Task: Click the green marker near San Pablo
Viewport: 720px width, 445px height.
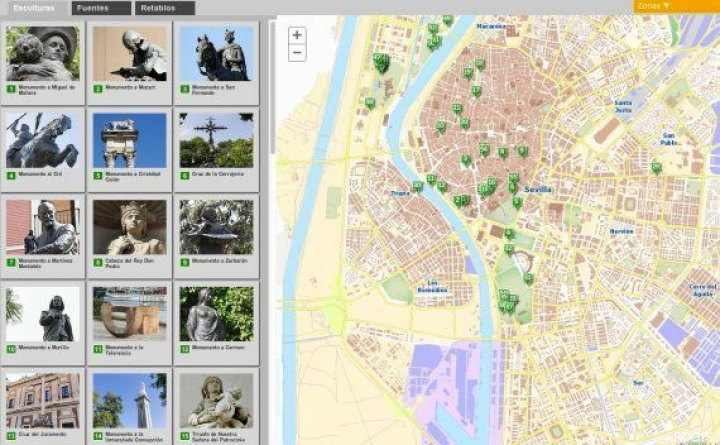Action: pyautogui.click(x=656, y=167)
